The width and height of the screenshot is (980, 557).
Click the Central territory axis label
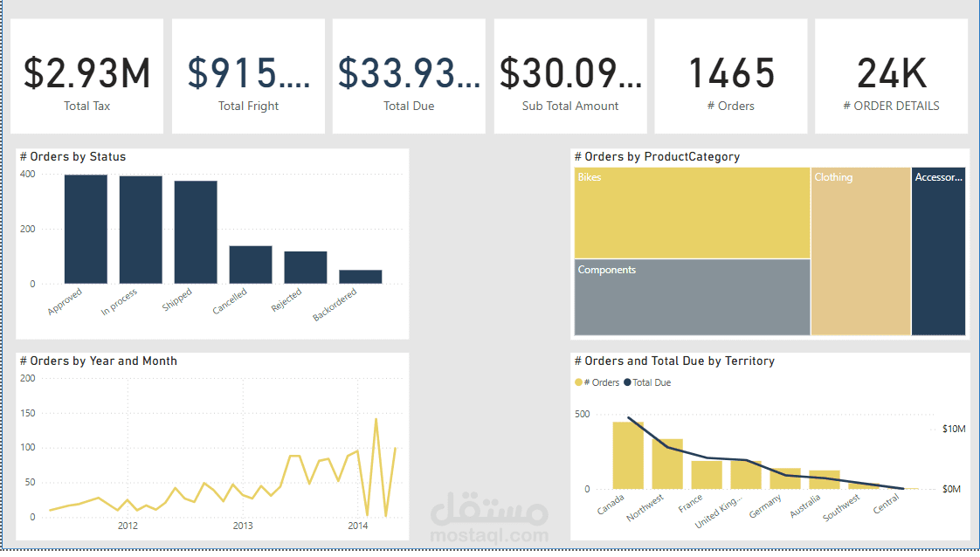(x=887, y=503)
